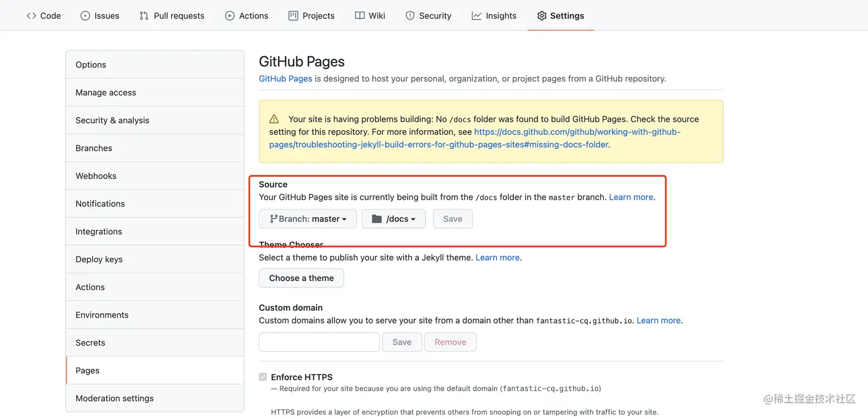Follow the blue GitHub Pages link under the heading

coord(285,79)
